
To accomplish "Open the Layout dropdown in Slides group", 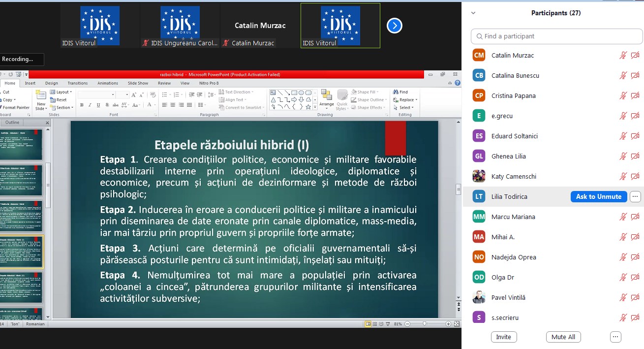I will 61,92.
